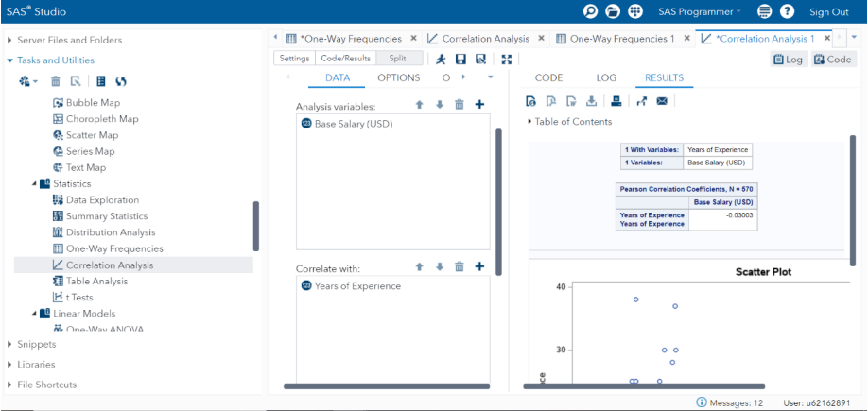The height and width of the screenshot is (411, 868).
Task: Open the applications grid icon in the header
Action: pos(635,11)
